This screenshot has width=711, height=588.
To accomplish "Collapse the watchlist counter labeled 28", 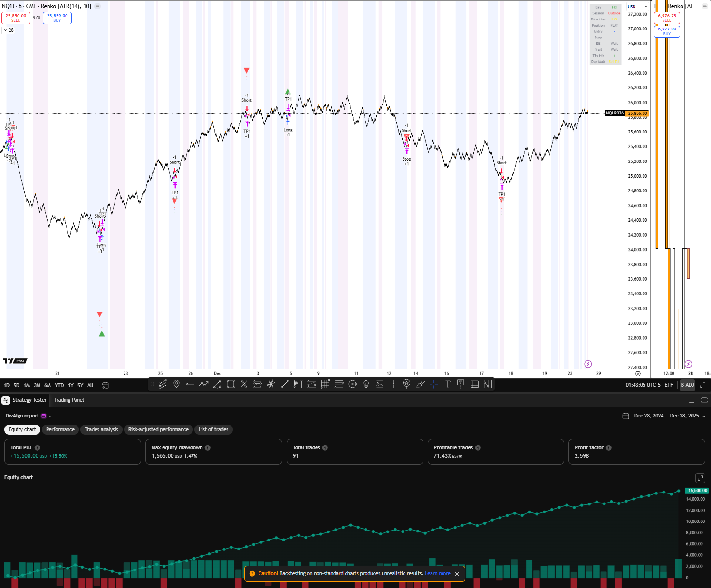I will click(9, 30).
